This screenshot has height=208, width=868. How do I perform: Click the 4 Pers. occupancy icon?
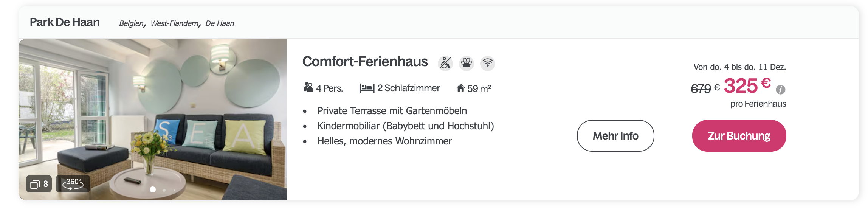click(x=308, y=88)
